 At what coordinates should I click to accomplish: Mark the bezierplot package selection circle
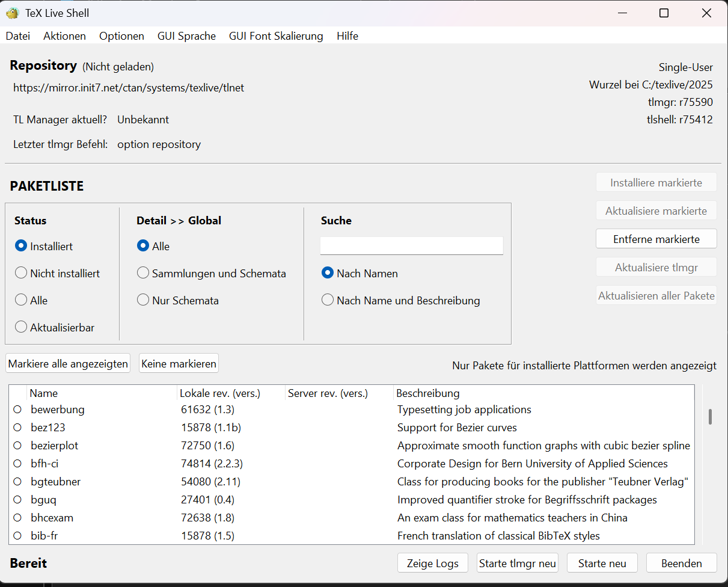(x=17, y=446)
